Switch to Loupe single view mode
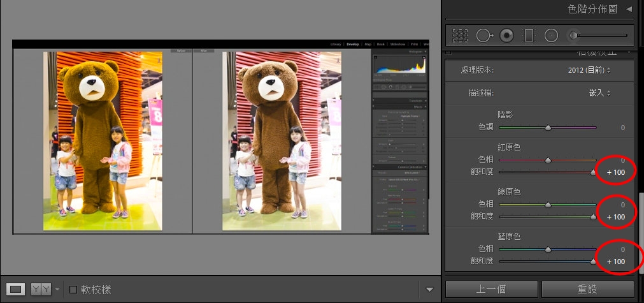 click(x=17, y=290)
